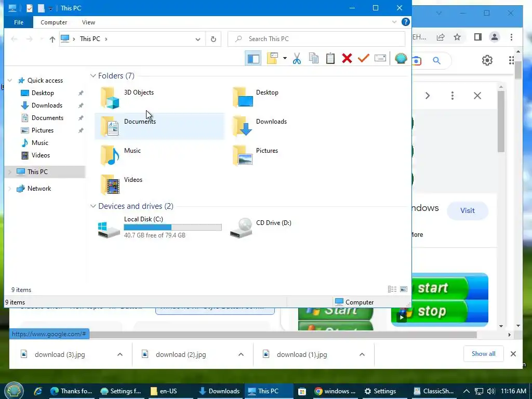The image size is (532, 399).
Task: Select Network in the navigation pane
Action: point(39,189)
